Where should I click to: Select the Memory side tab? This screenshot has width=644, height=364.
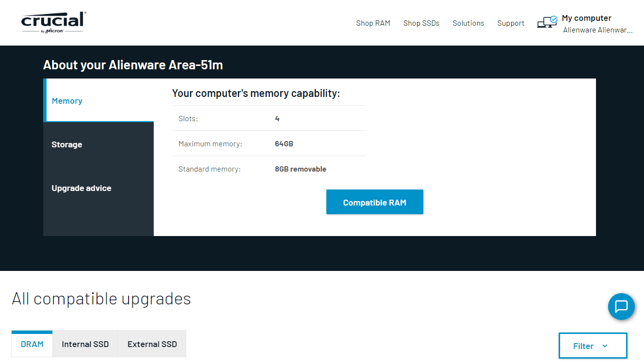[x=67, y=101]
